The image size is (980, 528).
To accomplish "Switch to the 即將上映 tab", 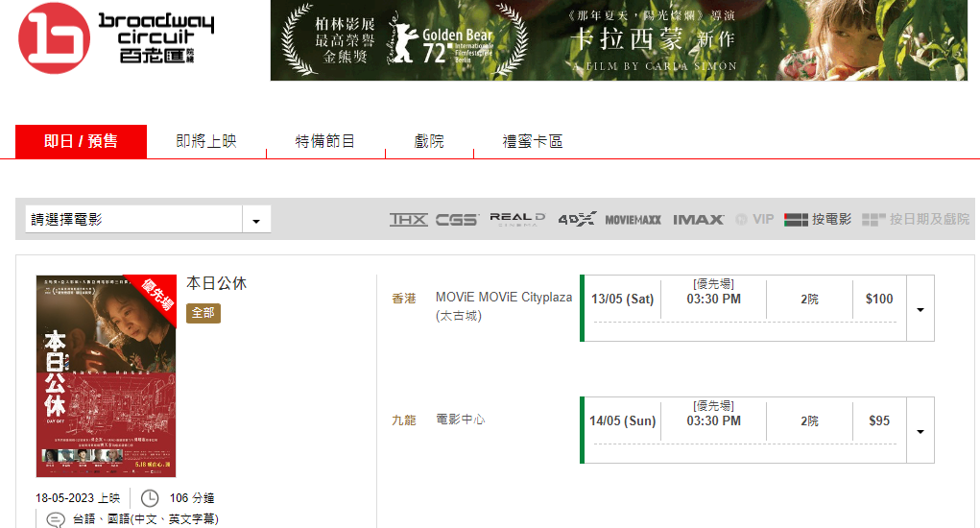I will point(206,141).
